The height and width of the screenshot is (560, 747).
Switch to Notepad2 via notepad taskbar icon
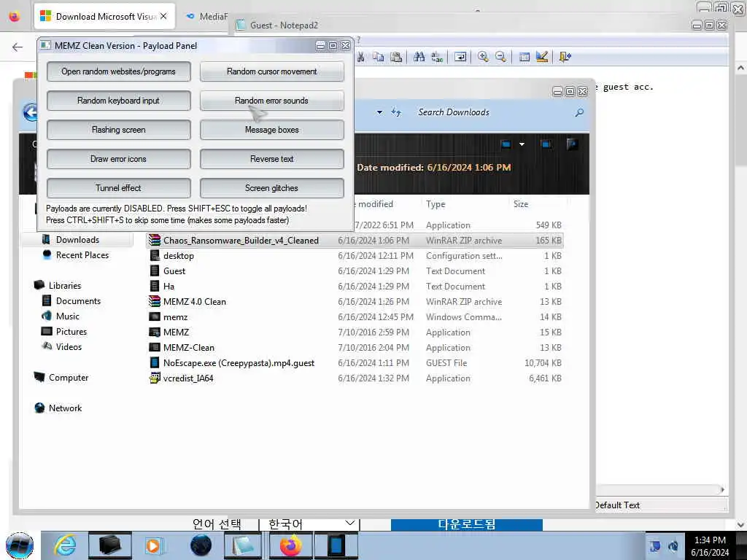pyautogui.click(x=244, y=545)
